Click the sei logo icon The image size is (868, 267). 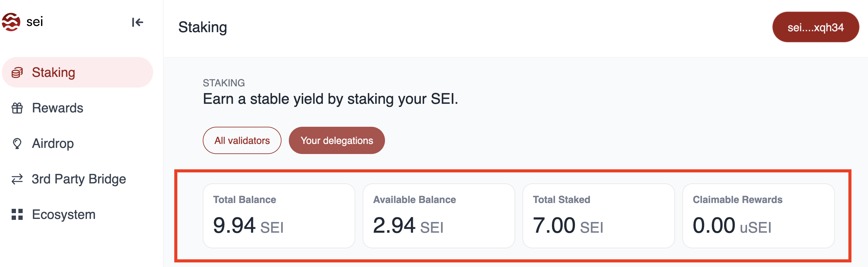(11, 22)
